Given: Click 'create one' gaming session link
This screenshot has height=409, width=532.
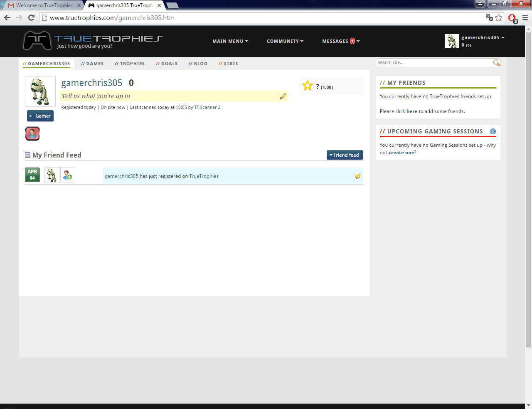Looking at the screenshot, I should [x=401, y=153].
